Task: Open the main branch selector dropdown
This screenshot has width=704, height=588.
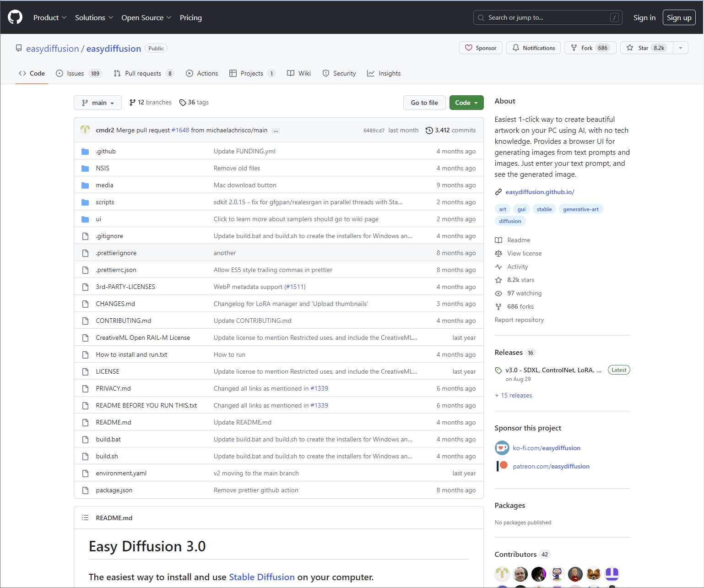Action: coord(97,103)
